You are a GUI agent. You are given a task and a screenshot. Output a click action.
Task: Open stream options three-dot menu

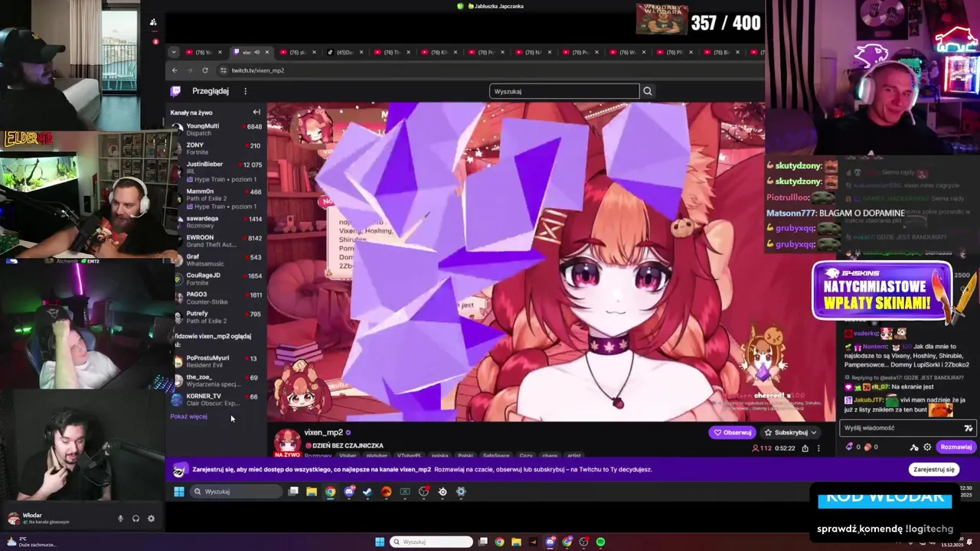[x=818, y=448]
